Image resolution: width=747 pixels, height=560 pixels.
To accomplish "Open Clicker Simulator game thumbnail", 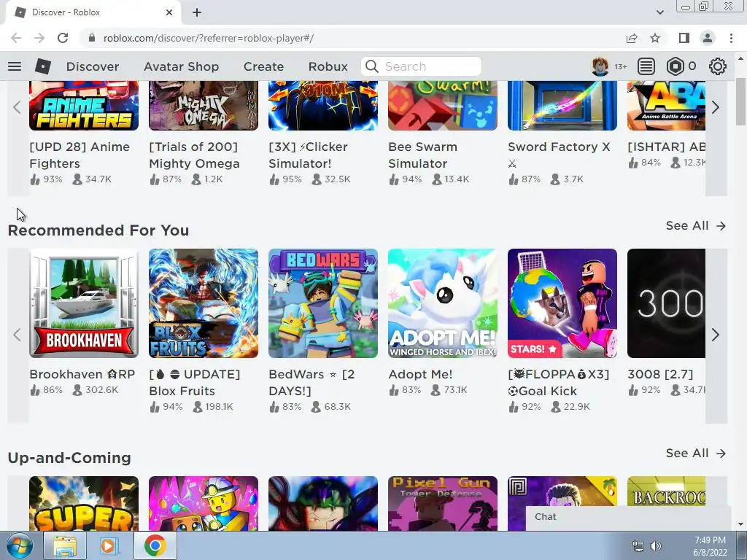I will (x=323, y=105).
